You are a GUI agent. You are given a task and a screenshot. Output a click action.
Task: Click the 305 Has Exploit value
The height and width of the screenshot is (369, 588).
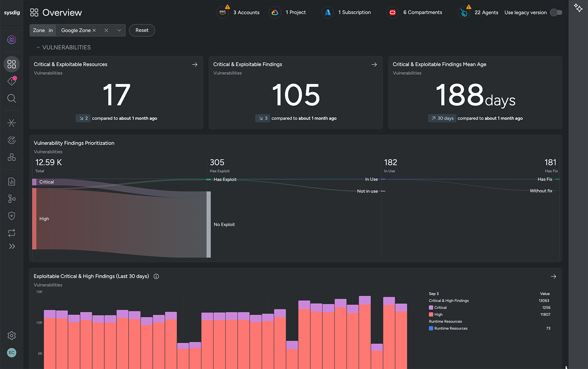(x=217, y=163)
